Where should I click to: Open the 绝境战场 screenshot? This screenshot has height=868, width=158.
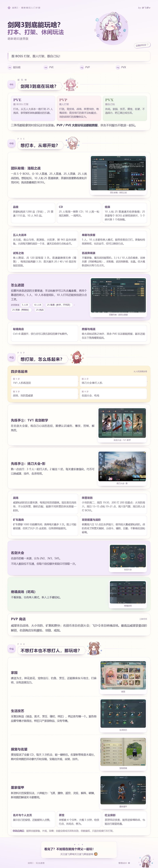(128, 593)
